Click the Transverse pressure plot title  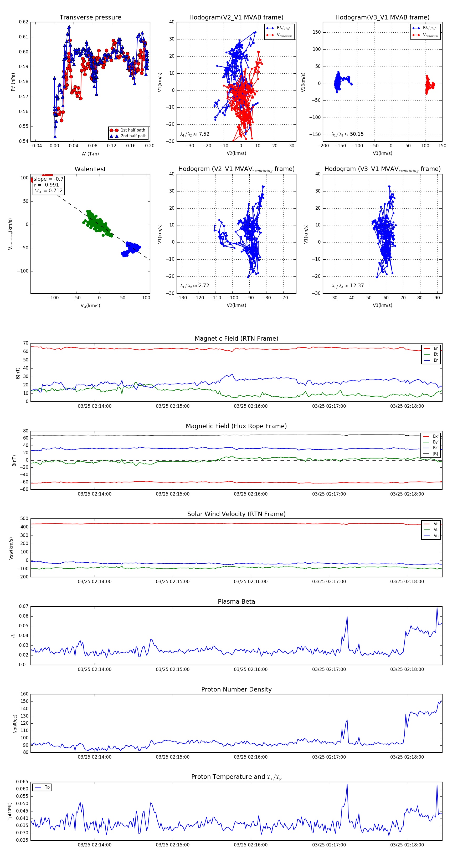[x=90, y=18]
